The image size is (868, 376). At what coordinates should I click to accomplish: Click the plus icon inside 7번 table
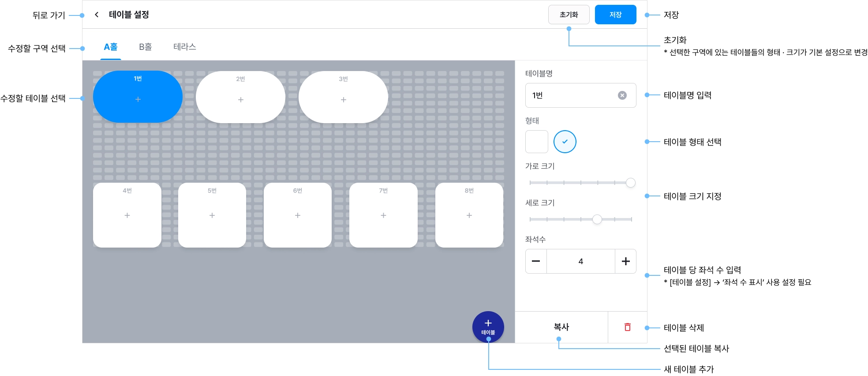coord(383,215)
